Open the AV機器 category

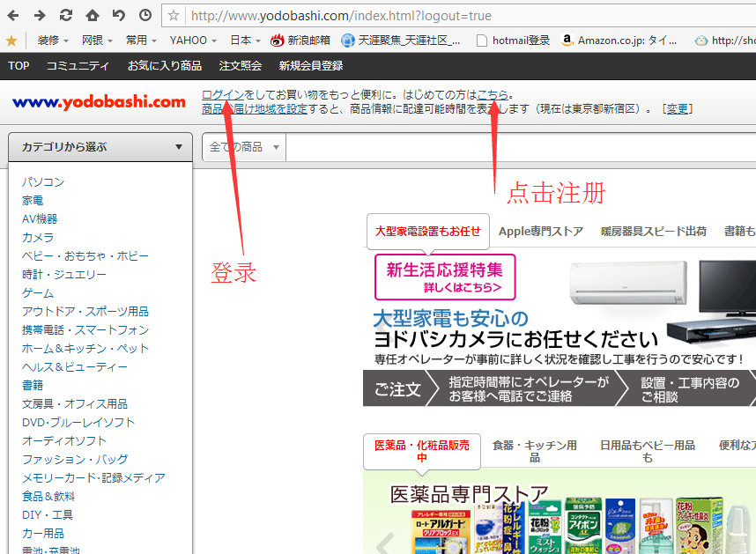click(40, 219)
